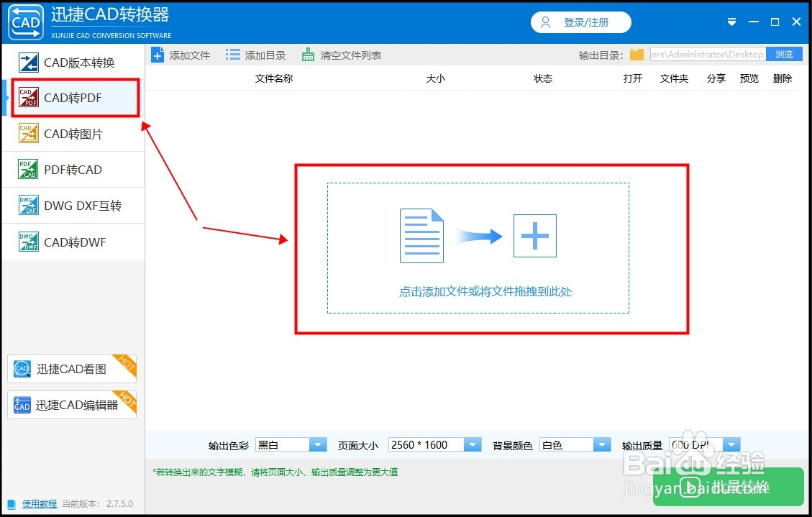Click the 大小 column header
The width and height of the screenshot is (812, 517).
pyautogui.click(x=436, y=78)
